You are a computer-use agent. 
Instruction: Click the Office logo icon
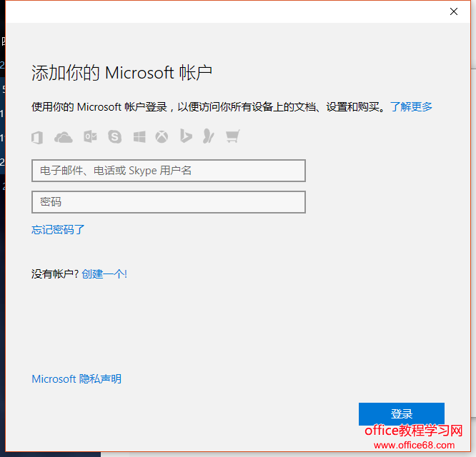pyautogui.click(x=37, y=137)
